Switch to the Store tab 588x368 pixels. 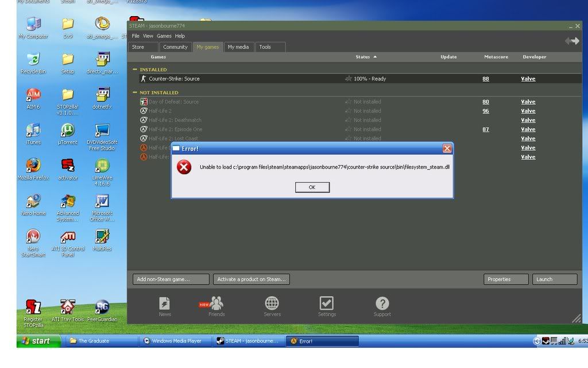(143, 47)
